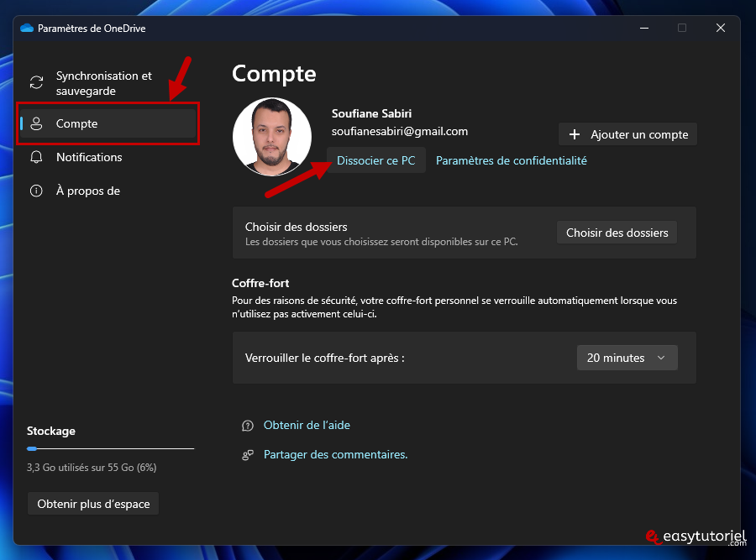Click the Choisir des dossiers button

coord(617,233)
